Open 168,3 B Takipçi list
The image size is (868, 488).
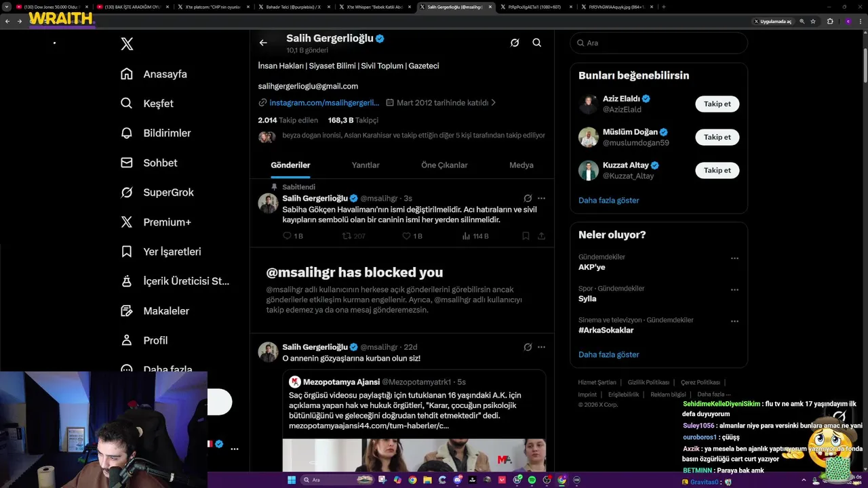point(353,120)
